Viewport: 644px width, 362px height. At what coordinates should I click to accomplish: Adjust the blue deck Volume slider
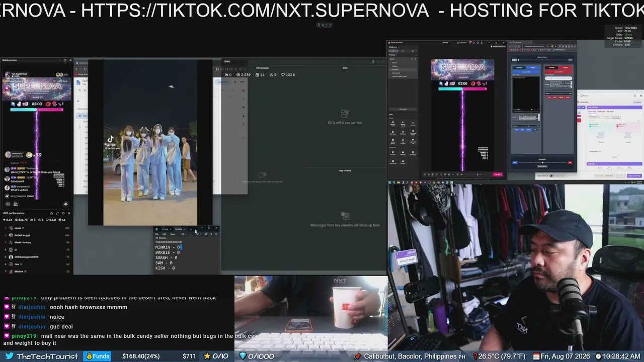click(525, 126)
